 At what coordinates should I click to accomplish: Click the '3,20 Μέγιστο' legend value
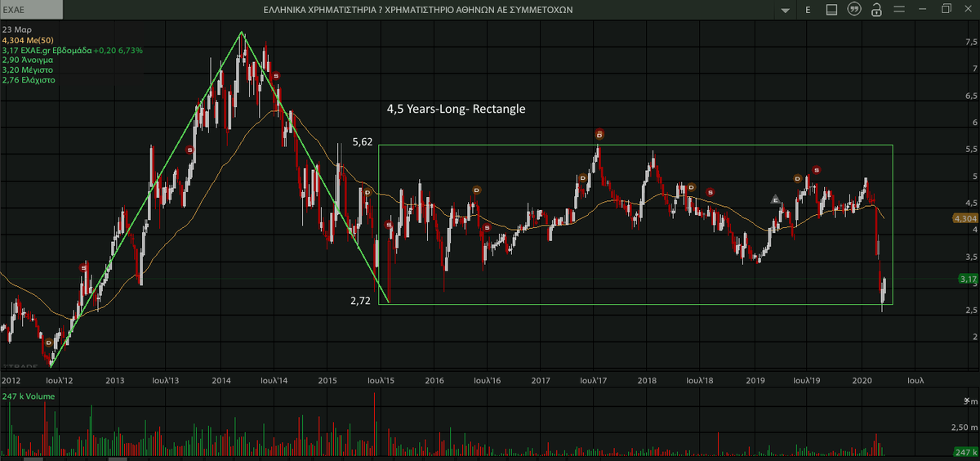point(28,69)
